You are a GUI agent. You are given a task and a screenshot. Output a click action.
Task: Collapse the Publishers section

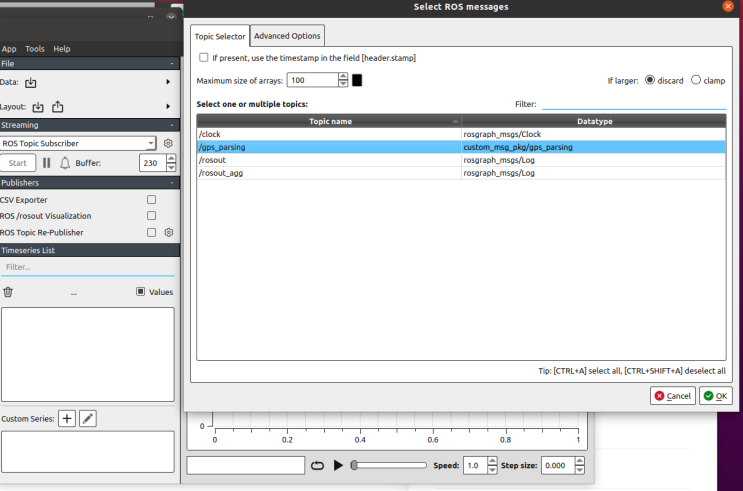[x=172, y=183]
